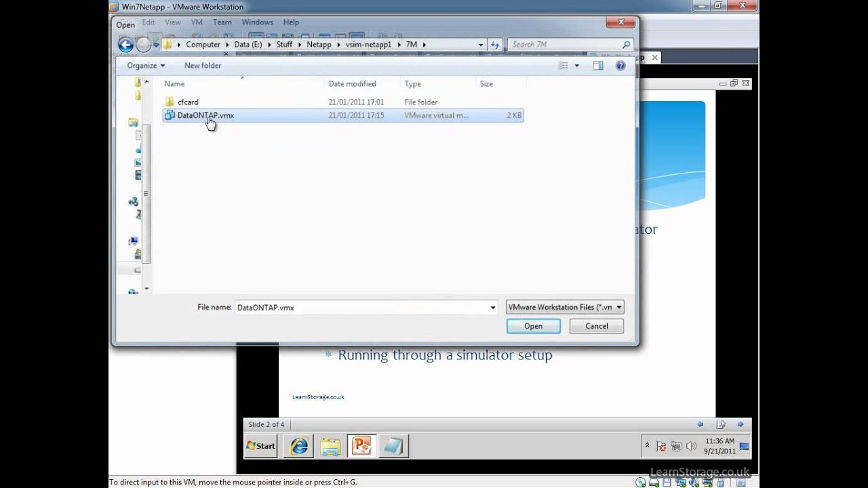Screen dimensions: 868x488
Task: Click the Start button in the guest
Action: pos(261,446)
